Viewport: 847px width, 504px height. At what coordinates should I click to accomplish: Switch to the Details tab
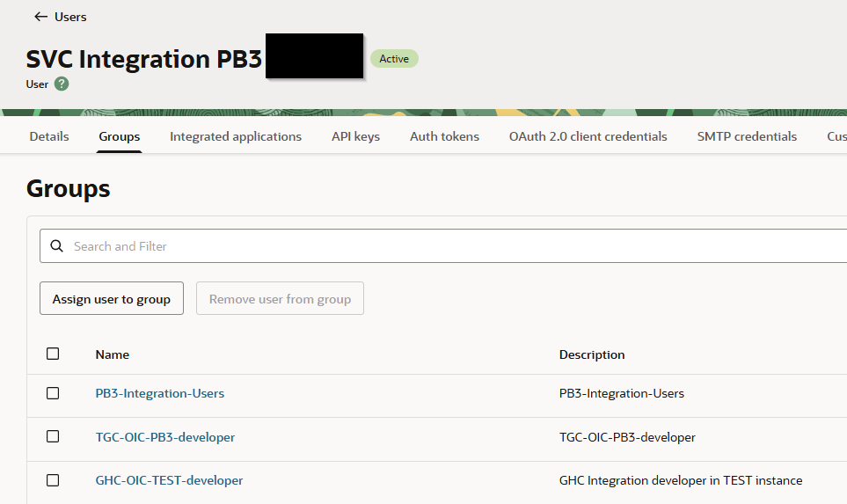tap(49, 136)
